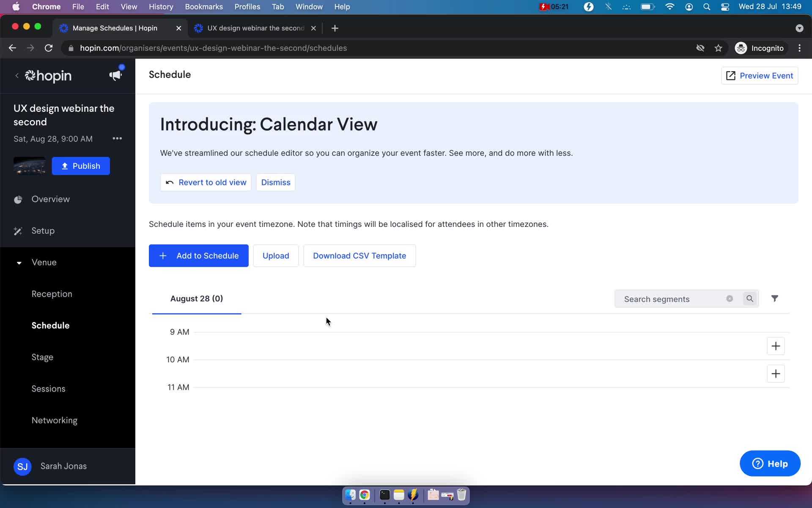Go forward in browser history
812x508 pixels.
point(30,48)
